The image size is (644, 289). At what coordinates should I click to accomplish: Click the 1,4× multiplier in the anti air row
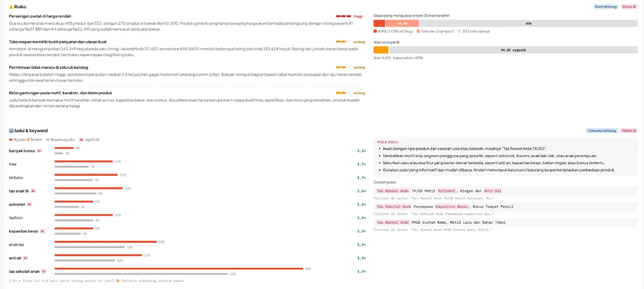[361, 258]
